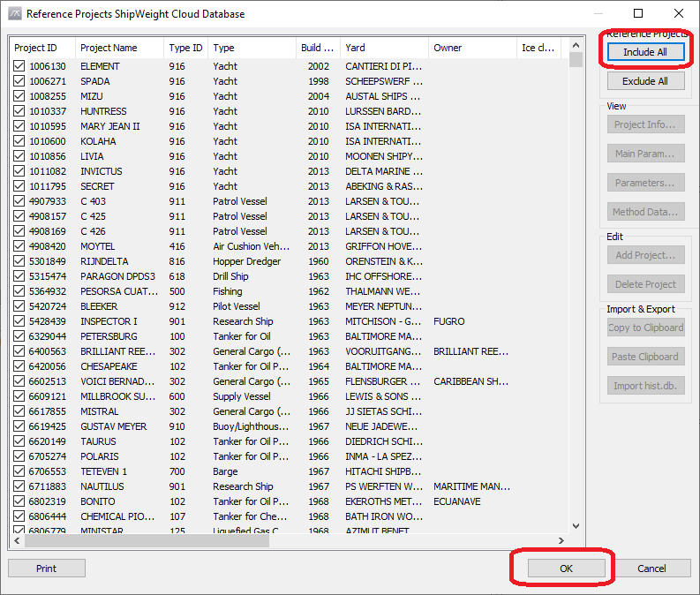Click the Add Project button
The height and width of the screenshot is (595, 700).
(x=645, y=255)
